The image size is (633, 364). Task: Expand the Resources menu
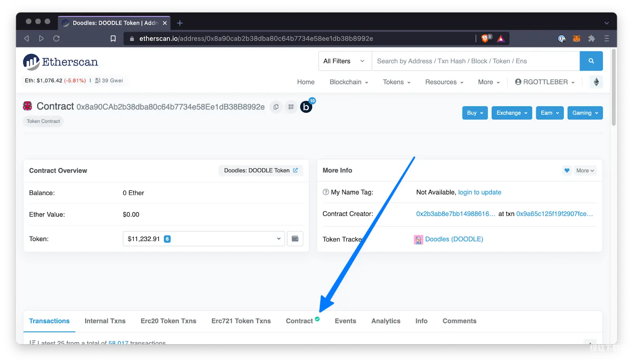[444, 82]
